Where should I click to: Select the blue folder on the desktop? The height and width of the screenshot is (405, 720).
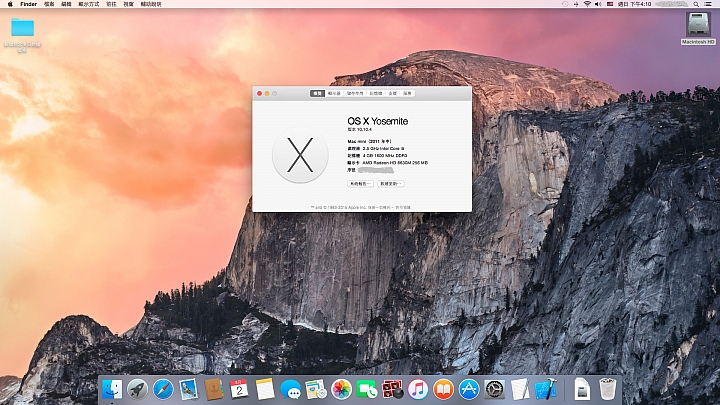(x=22, y=28)
